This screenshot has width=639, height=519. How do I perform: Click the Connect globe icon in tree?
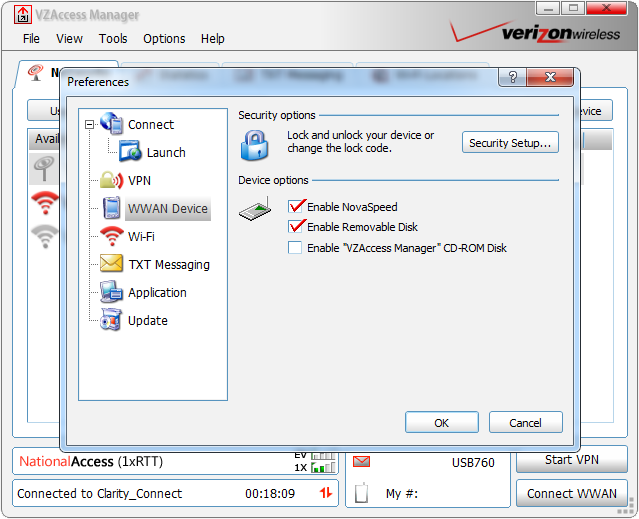pos(112,124)
